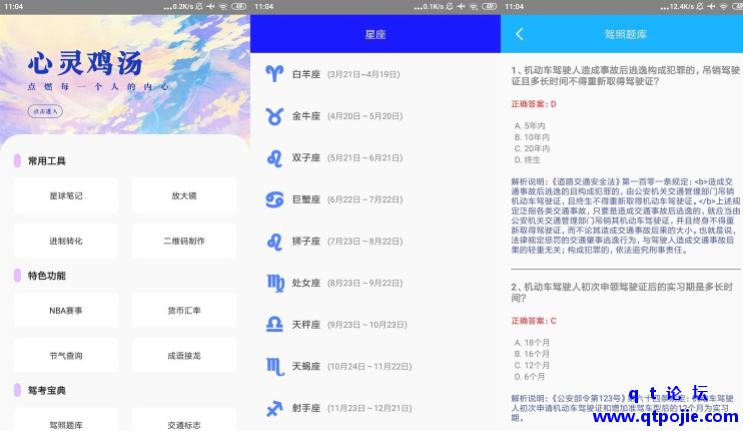Viewport: 743px width, 431px height.
Task: Launch the 二维码制作 QR code maker
Action: (x=183, y=241)
